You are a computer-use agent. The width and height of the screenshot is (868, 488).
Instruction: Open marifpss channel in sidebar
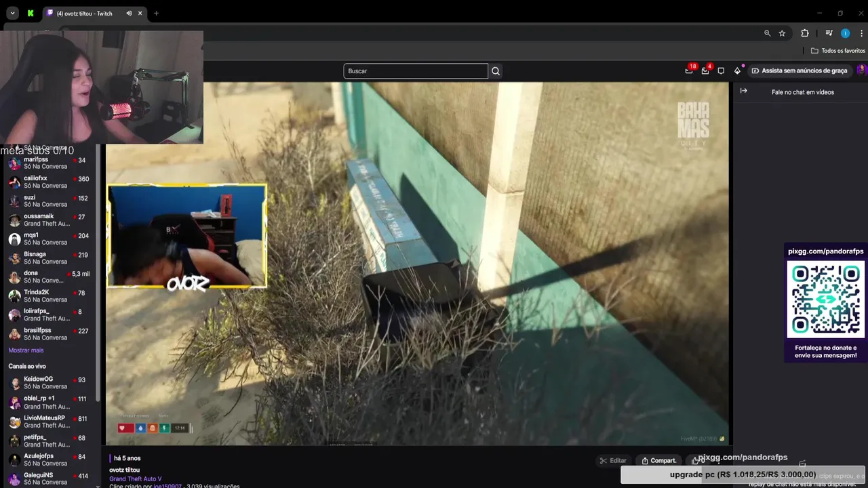click(x=48, y=163)
